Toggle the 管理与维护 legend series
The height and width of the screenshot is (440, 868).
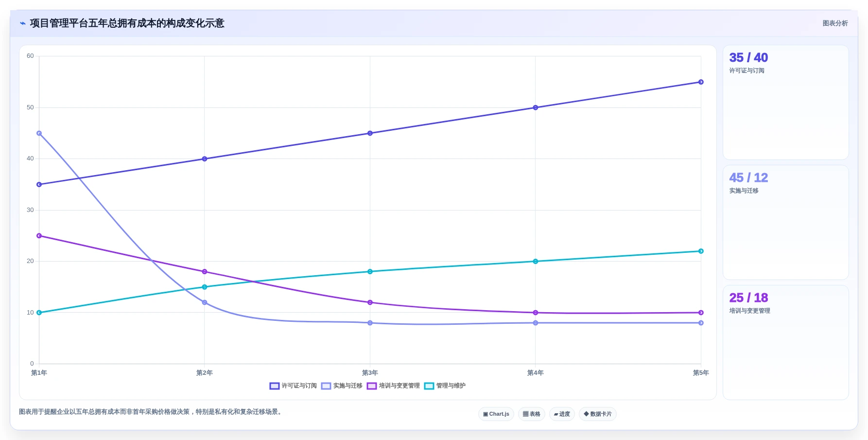click(x=445, y=386)
